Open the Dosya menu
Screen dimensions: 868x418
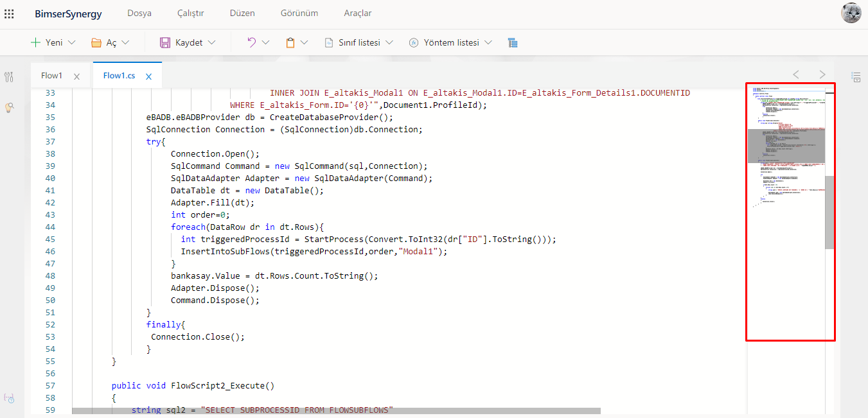(x=139, y=13)
